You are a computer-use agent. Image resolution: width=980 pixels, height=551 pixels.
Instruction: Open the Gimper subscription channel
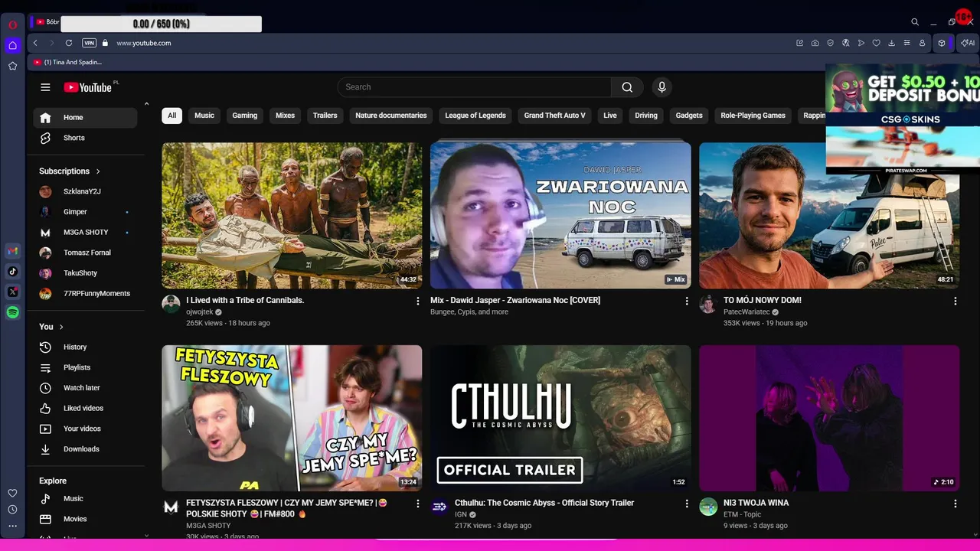[x=85, y=212]
